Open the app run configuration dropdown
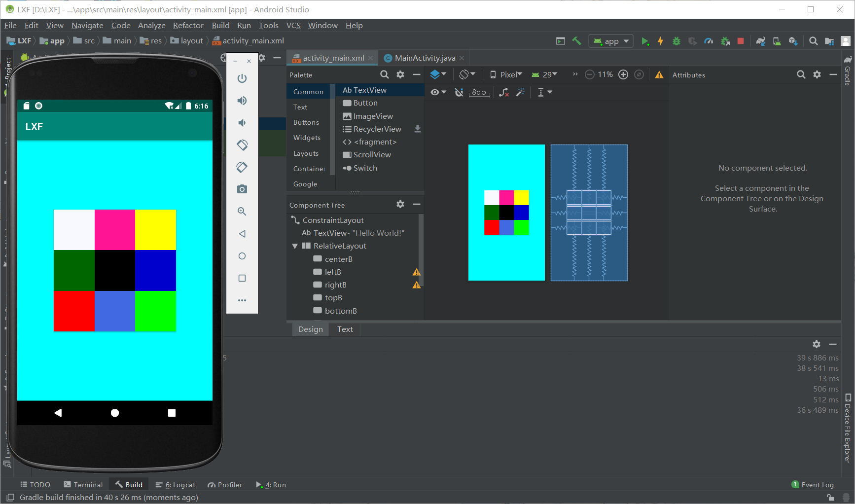 coord(611,41)
